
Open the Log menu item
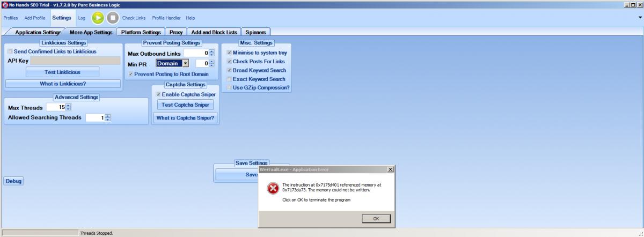(x=82, y=18)
